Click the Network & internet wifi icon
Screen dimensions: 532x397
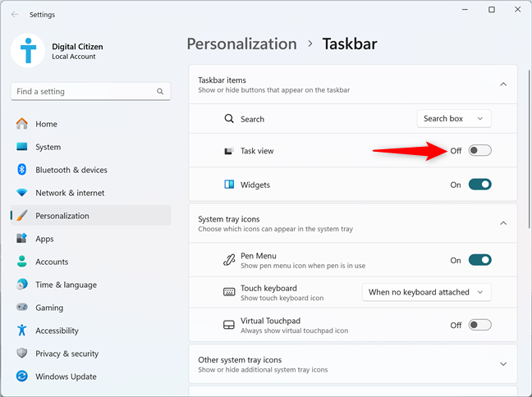coord(22,193)
